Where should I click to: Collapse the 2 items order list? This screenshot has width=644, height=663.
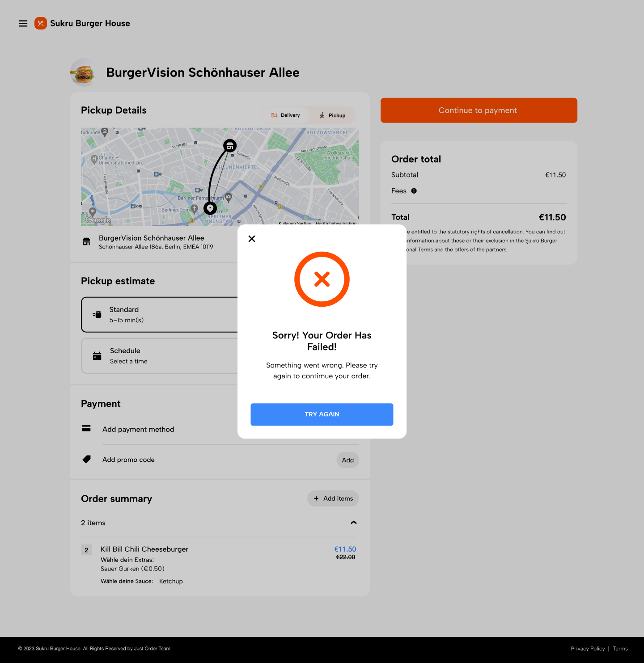[354, 523]
